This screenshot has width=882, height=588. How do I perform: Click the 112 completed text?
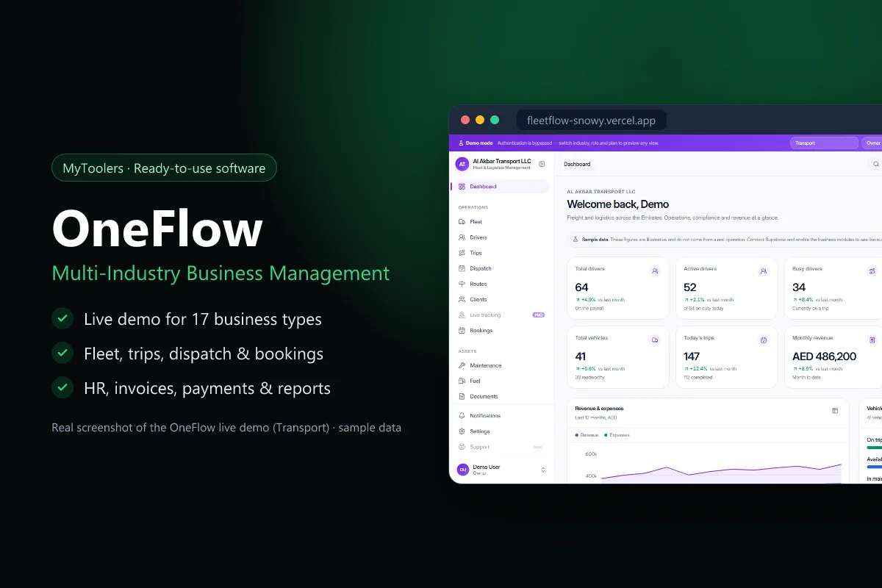(697, 378)
